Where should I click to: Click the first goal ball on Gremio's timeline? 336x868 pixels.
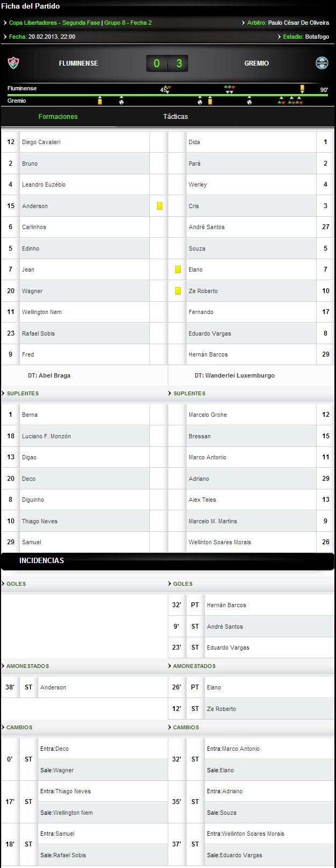point(121,101)
